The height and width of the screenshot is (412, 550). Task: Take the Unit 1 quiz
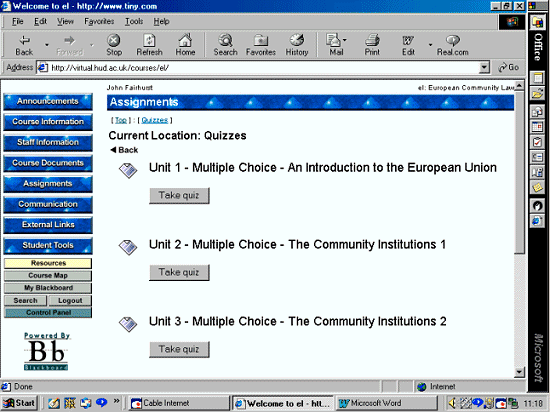(x=179, y=195)
